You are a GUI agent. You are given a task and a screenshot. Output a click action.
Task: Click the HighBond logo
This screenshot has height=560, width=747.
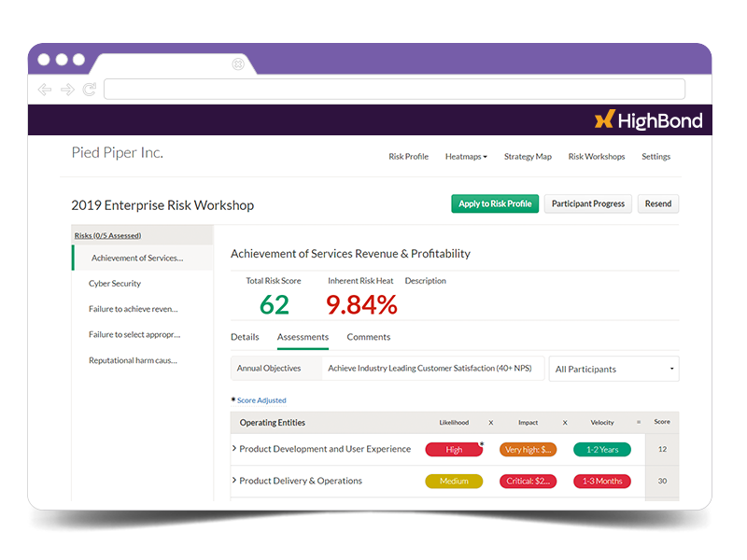click(x=648, y=120)
